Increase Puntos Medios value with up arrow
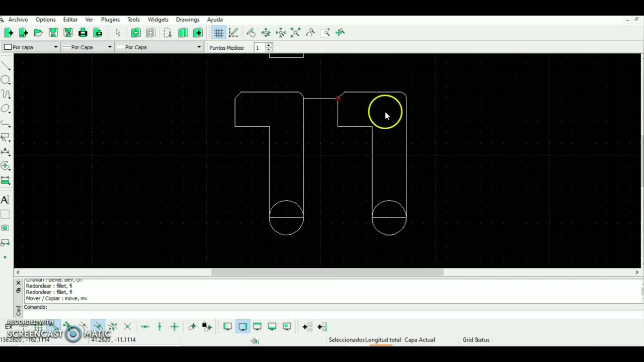644x362 pixels. pyautogui.click(x=269, y=45)
